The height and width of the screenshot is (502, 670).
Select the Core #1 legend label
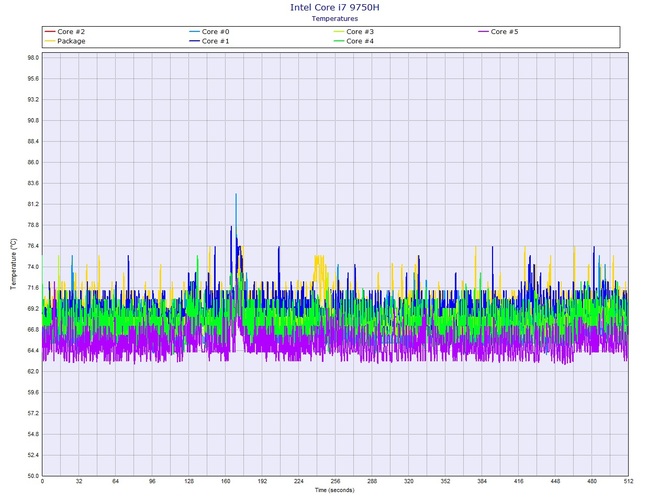coord(215,41)
